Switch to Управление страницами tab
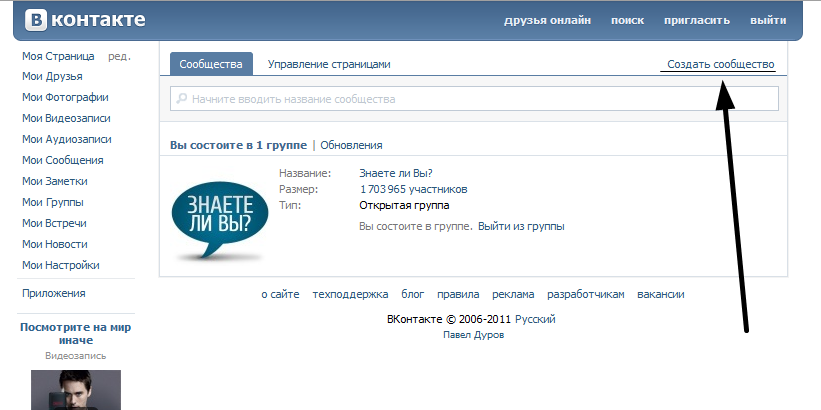Screen dimensions: 821x410 tap(329, 64)
